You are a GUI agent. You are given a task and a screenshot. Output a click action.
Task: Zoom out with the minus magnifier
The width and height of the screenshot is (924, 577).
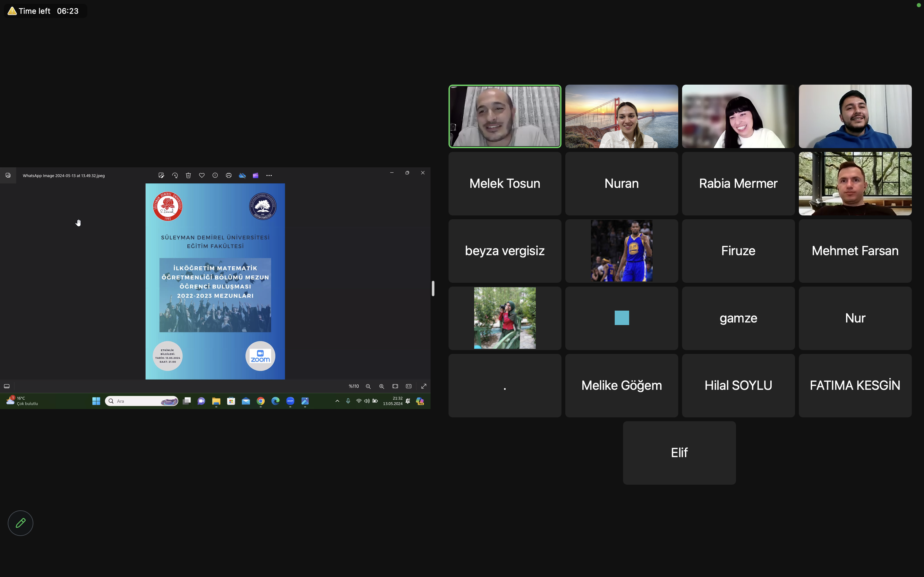click(x=368, y=386)
